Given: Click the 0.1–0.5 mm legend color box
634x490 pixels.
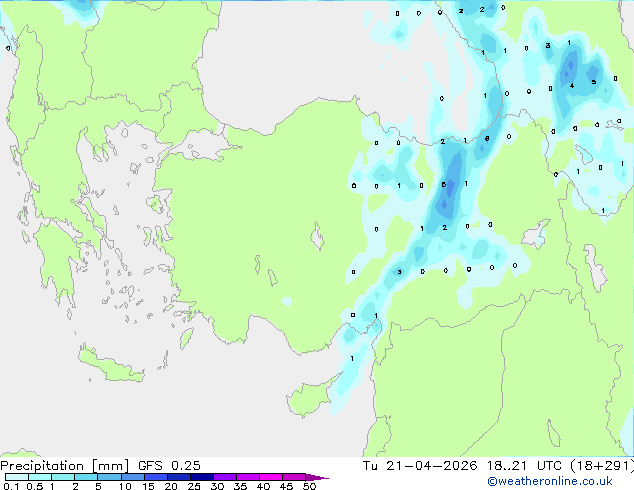Looking at the screenshot, I should point(17,477).
